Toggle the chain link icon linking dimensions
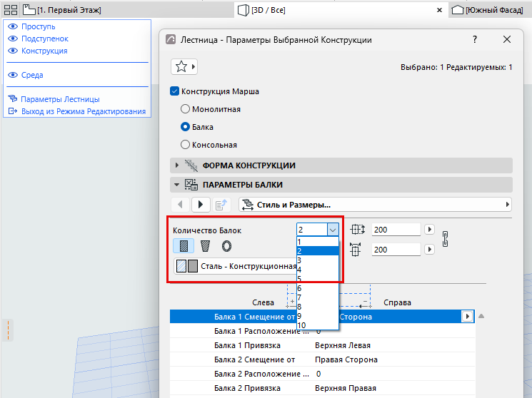This screenshot has width=532, height=398. [445, 239]
